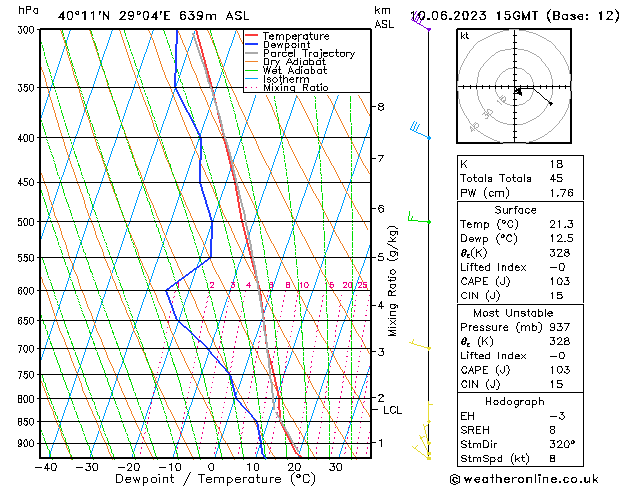Viewport: 629px width, 486px height.
Task: Click the 'Dry Adiabat' legend entry
Action: (x=294, y=62)
